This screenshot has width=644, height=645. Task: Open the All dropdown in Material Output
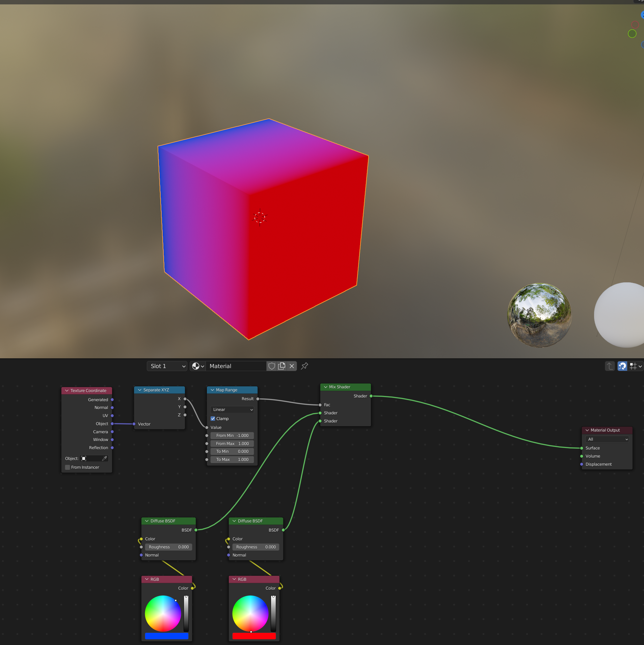pyautogui.click(x=606, y=439)
